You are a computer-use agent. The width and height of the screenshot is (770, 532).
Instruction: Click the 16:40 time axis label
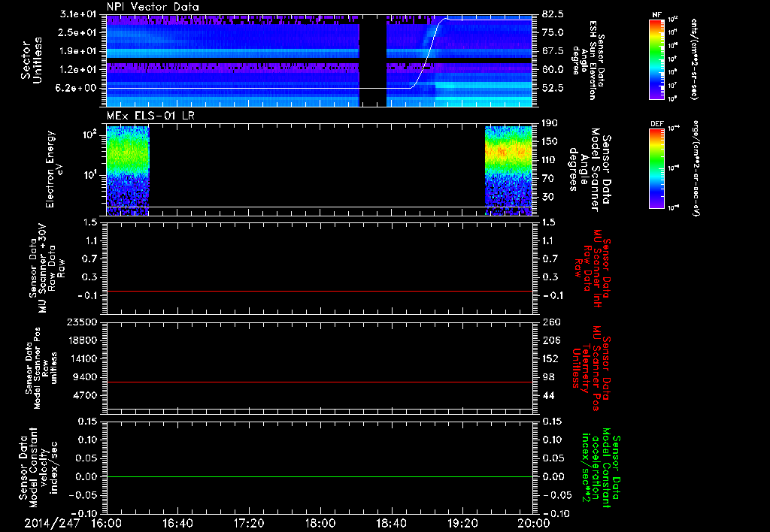pos(177,523)
